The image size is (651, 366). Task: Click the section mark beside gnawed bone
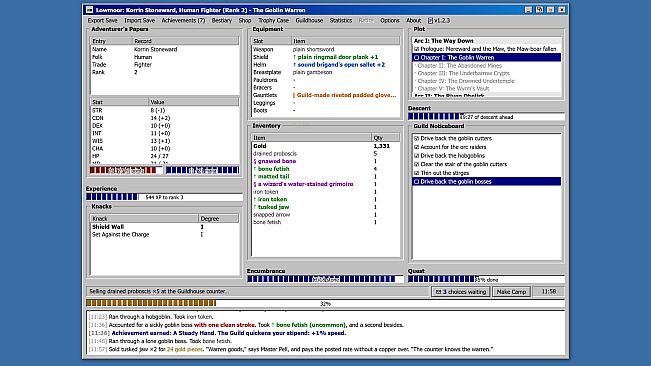(x=255, y=161)
